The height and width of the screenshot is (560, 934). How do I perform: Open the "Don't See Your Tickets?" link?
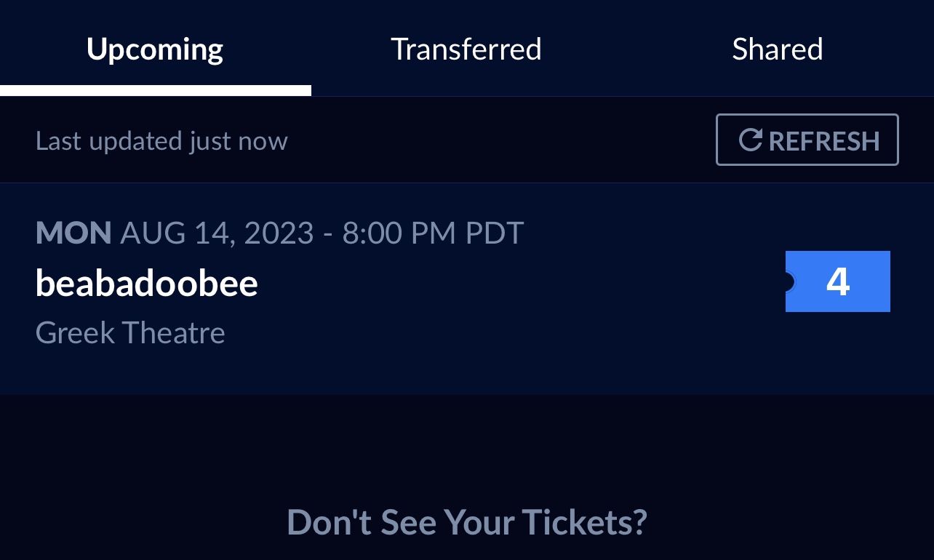[467, 521]
